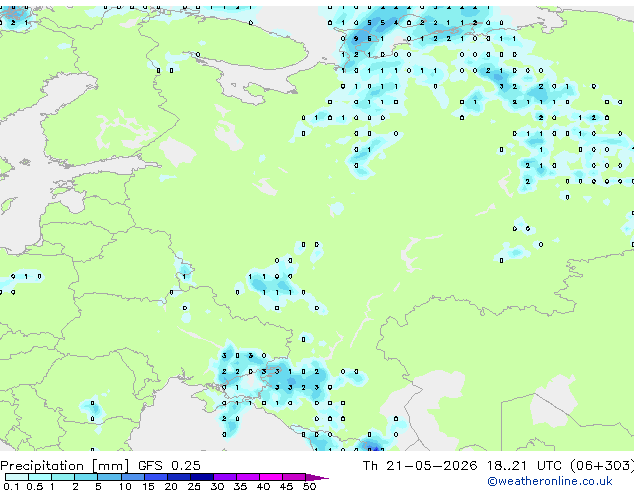Click the 0.5–1 mm legend color segment
Image resolution: width=634 pixels, height=490 pixels.
pos(40,477)
